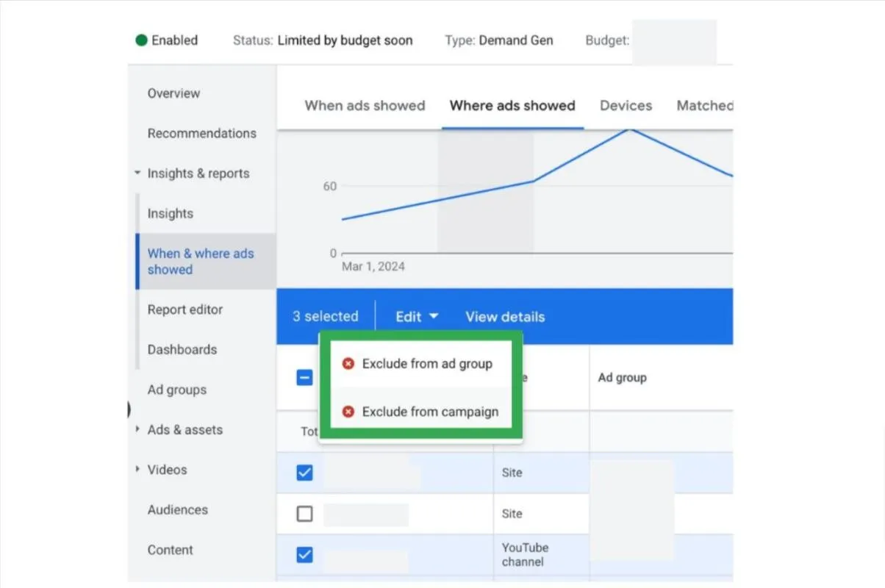Go to Overview in the sidebar
This screenshot has width=885, height=588.
coord(173,93)
